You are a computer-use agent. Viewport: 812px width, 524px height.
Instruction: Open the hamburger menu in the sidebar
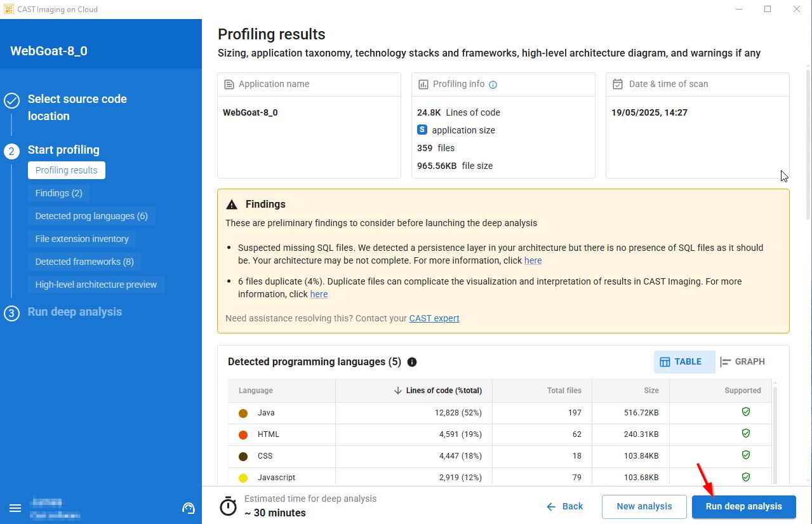(x=15, y=508)
